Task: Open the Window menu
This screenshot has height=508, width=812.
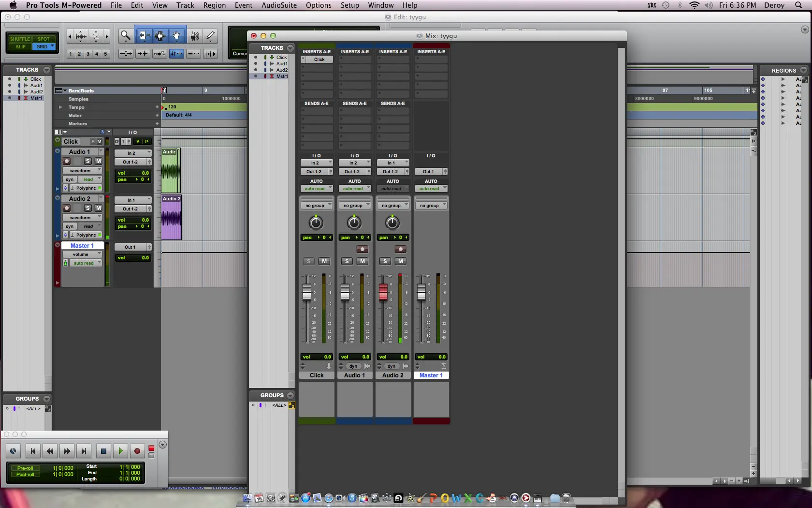Action: click(x=381, y=5)
